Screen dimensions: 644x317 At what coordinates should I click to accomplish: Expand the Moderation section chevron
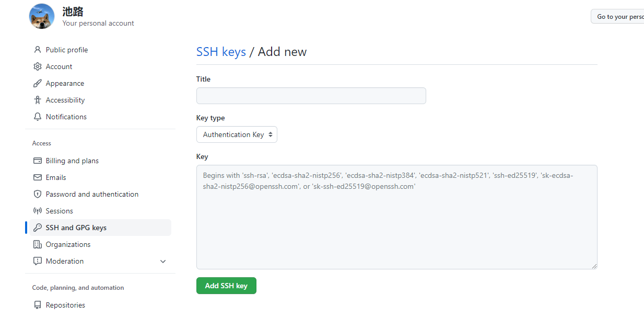(163, 261)
